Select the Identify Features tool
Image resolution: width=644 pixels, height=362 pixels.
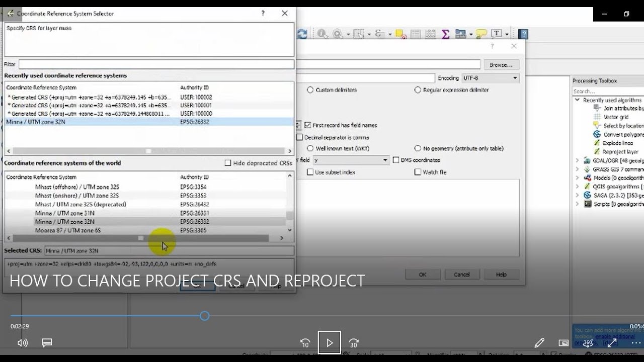click(x=322, y=34)
